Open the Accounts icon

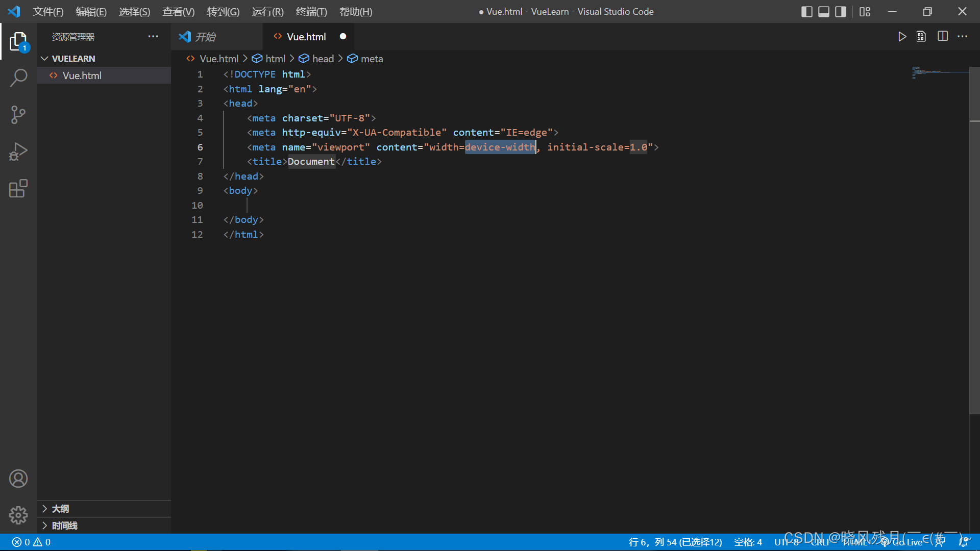coord(18,479)
